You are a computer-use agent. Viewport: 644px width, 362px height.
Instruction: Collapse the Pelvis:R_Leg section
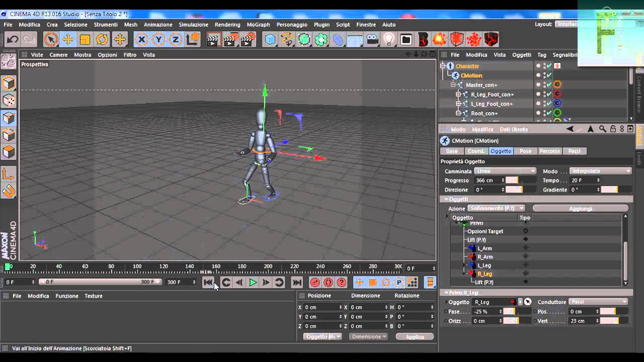click(x=446, y=292)
